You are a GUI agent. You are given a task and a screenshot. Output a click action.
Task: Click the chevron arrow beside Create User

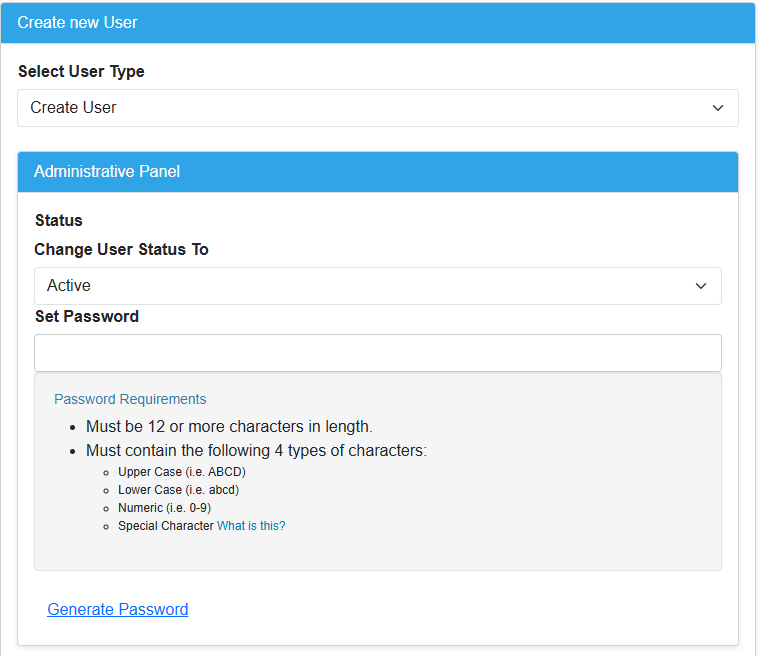(x=717, y=108)
